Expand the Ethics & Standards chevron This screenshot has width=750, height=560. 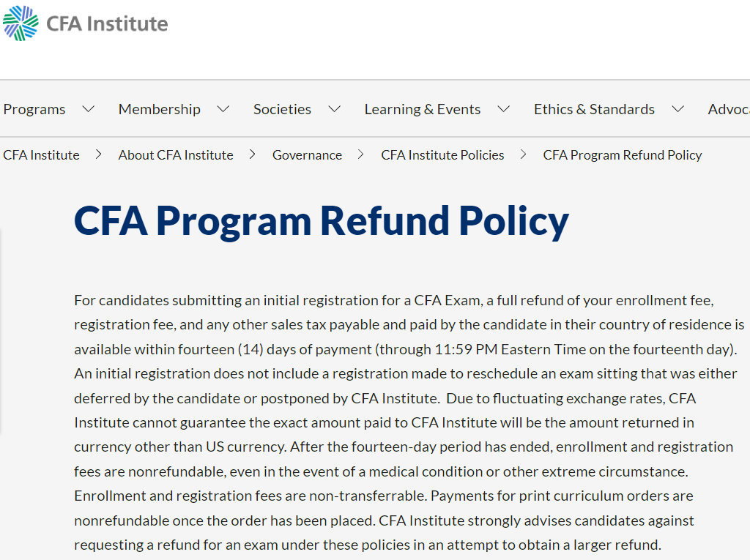coord(678,109)
